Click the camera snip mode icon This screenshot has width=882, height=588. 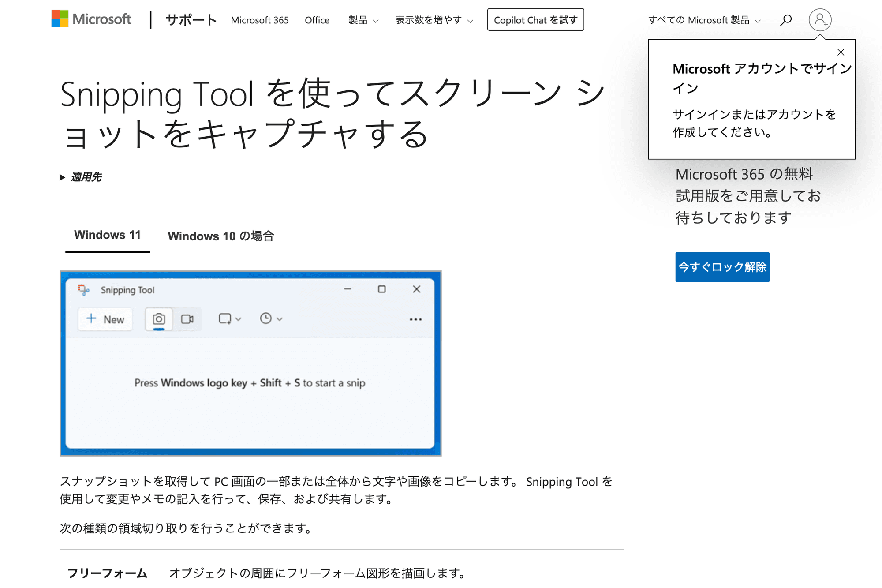pyautogui.click(x=159, y=319)
